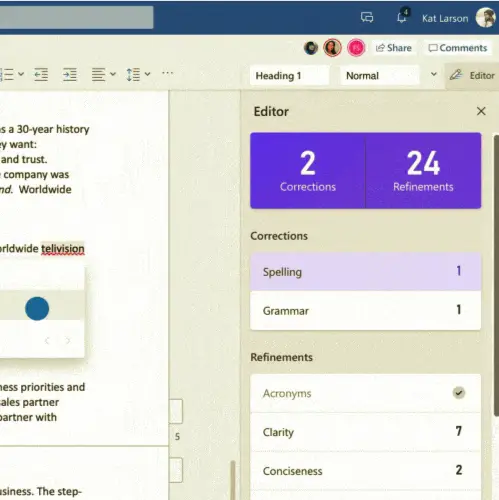The height and width of the screenshot is (500, 499).
Task: Open Kat Larson profile avatar
Action: (485, 18)
